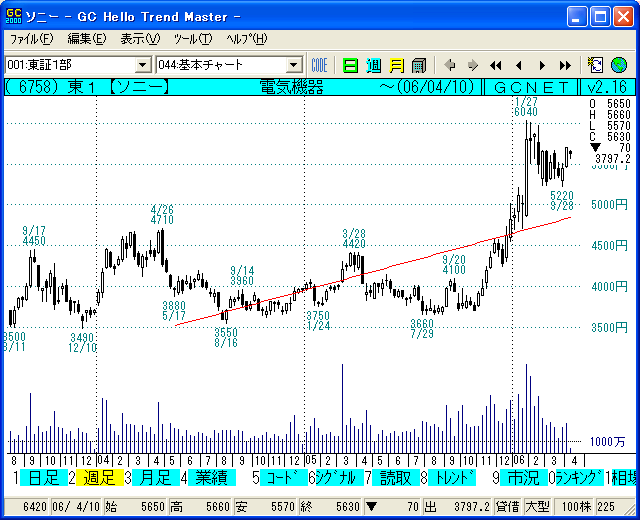Screen dimensions: 640x520
Task: Click the gray forward arrow icon
Action: click(x=473, y=65)
